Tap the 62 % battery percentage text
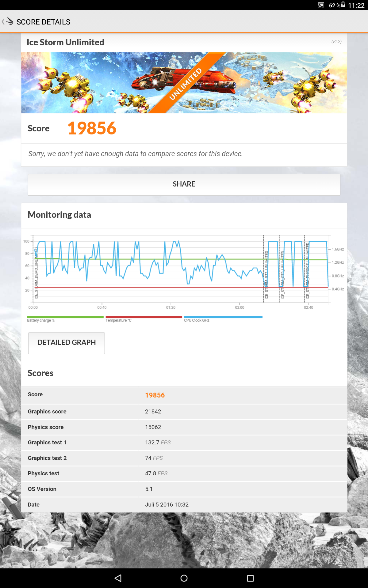 coord(335,6)
